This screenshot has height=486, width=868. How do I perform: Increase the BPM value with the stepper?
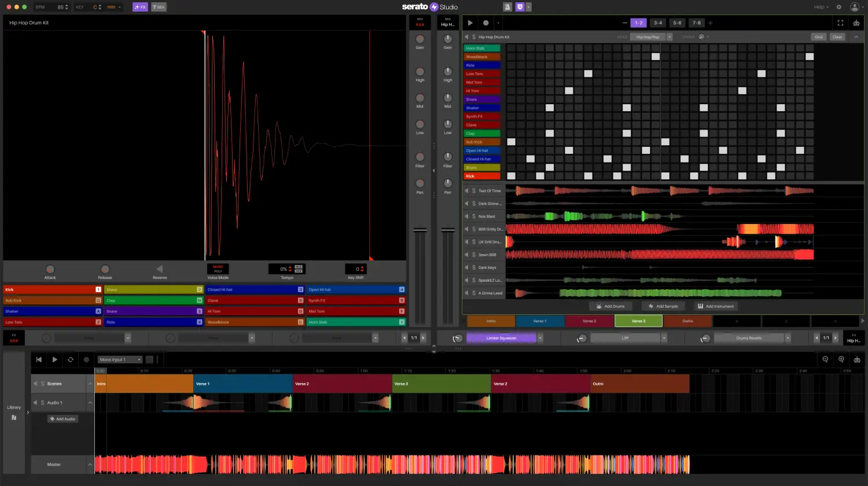pos(67,5)
